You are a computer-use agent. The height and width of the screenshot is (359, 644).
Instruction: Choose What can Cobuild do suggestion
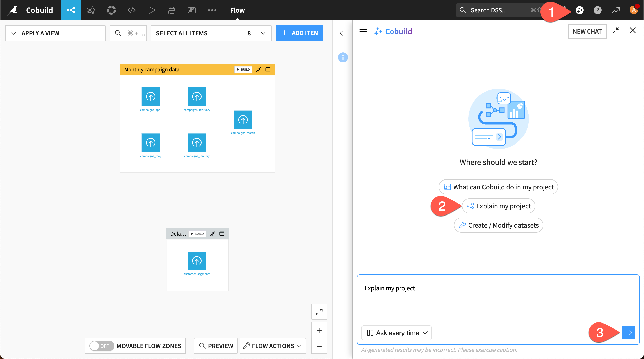coord(498,187)
